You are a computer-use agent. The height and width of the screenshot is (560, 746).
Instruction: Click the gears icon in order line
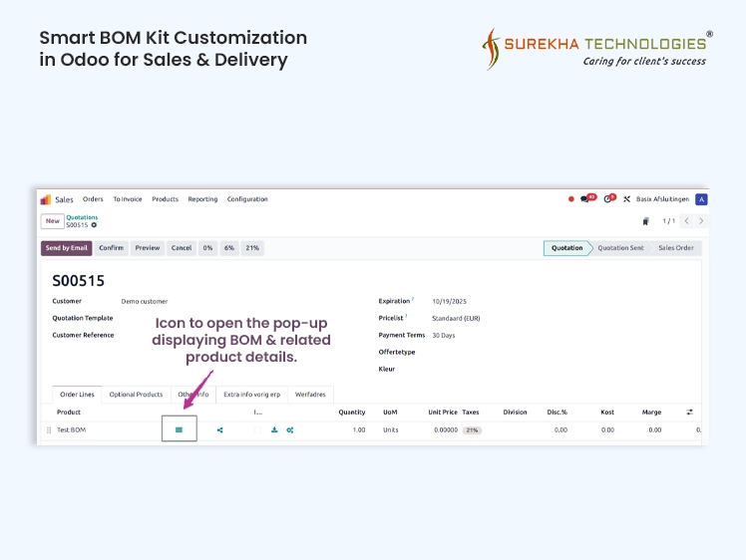(x=290, y=430)
